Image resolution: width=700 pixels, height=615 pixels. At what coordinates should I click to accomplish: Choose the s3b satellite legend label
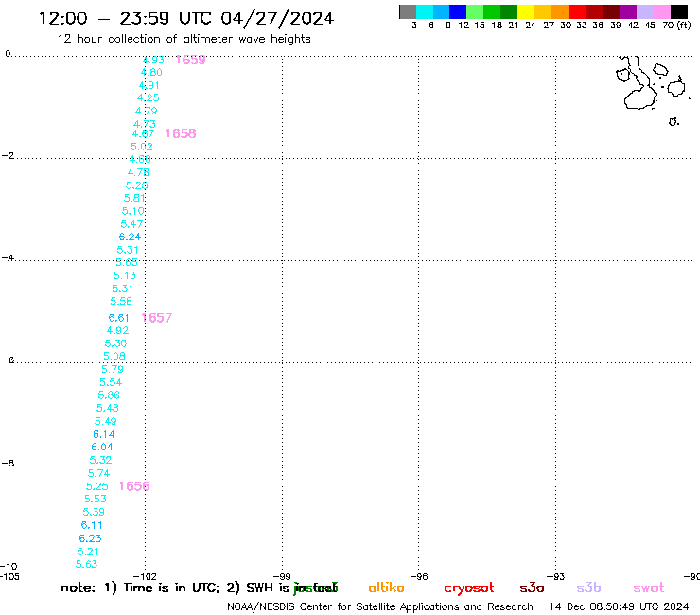click(x=588, y=588)
